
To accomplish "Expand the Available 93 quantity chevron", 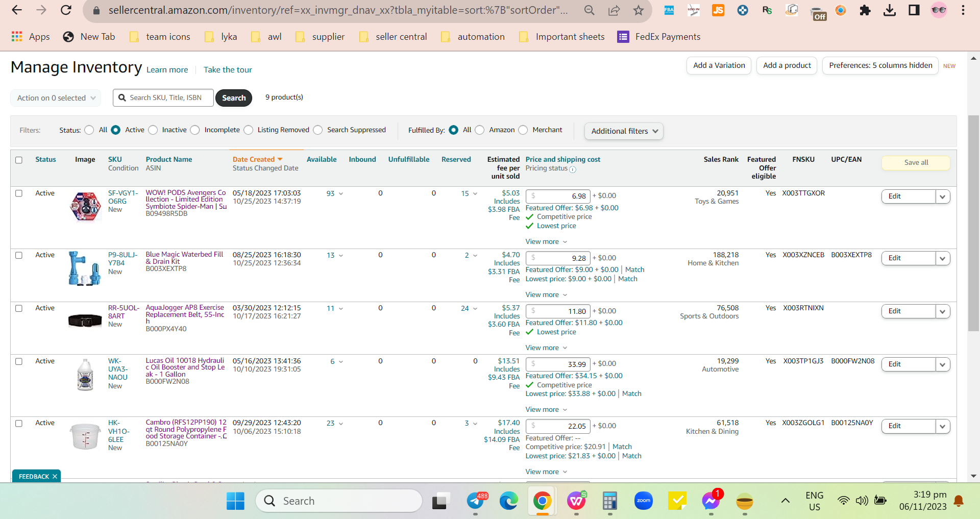I will pos(341,194).
